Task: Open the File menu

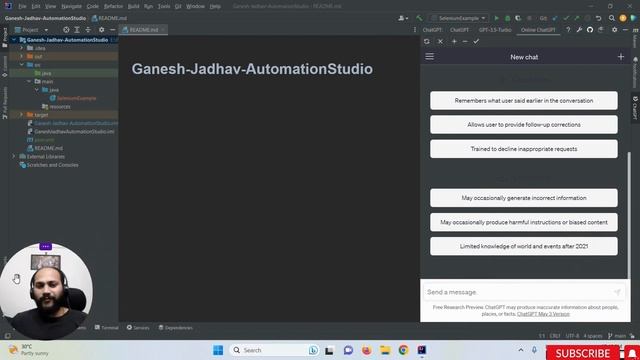Action: (22, 6)
